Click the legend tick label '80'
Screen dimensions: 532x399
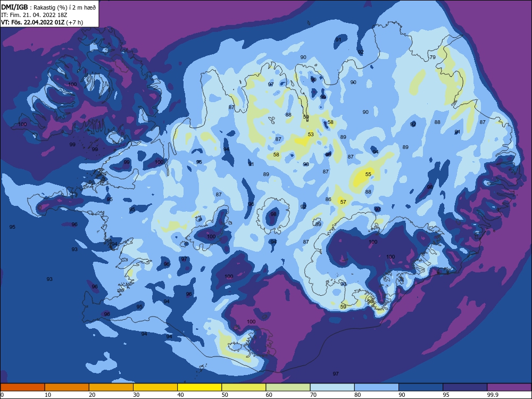[358, 395]
